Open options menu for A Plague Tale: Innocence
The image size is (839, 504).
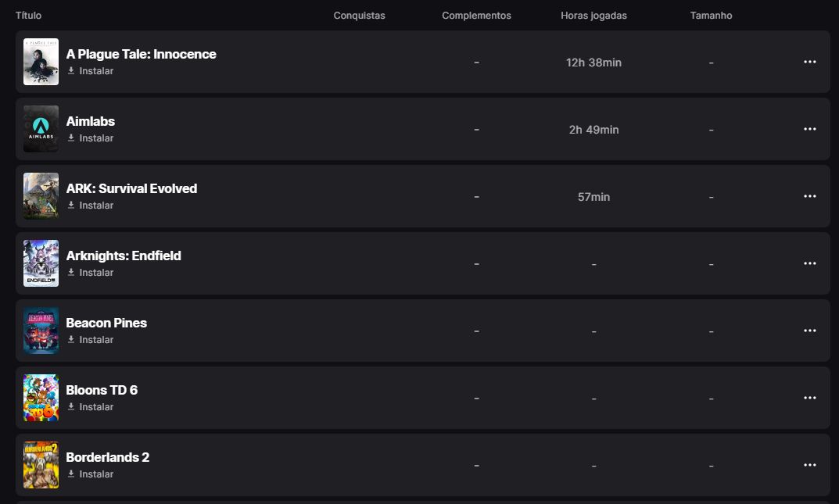coord(809,62)
